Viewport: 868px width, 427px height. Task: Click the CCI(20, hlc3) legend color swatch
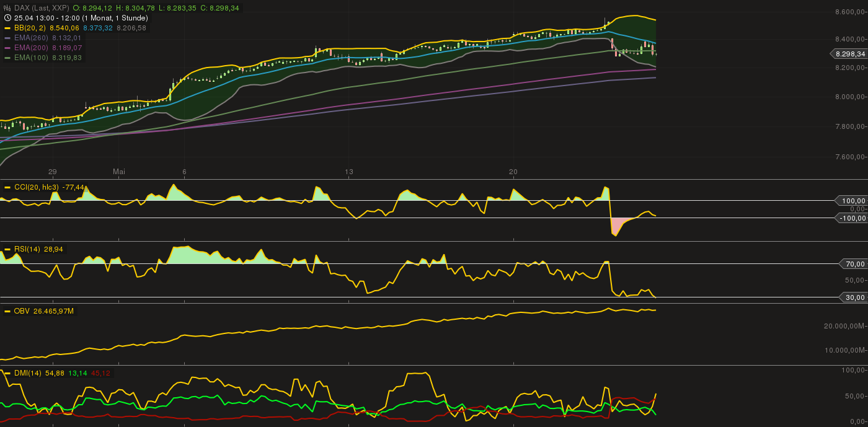8,187
